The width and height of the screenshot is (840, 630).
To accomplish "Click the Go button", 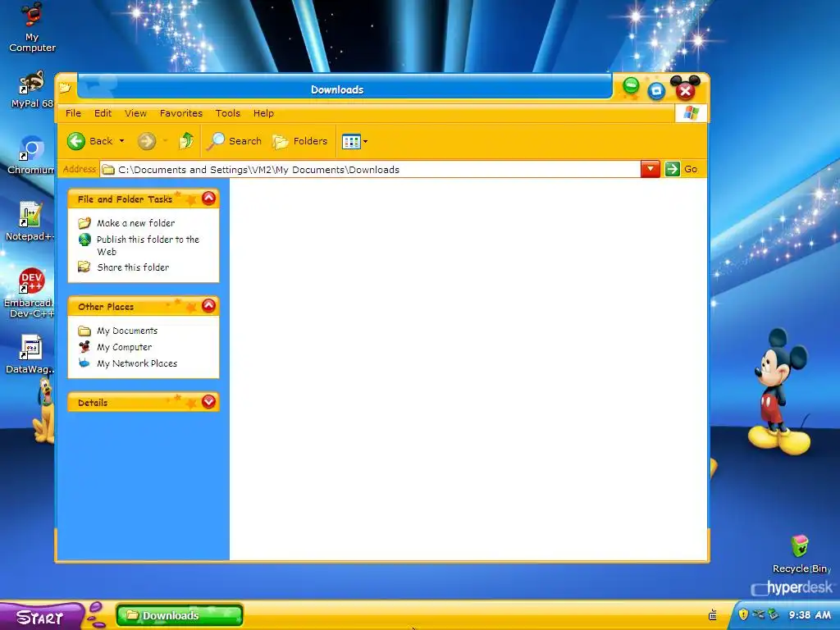I will coord(682,169).
